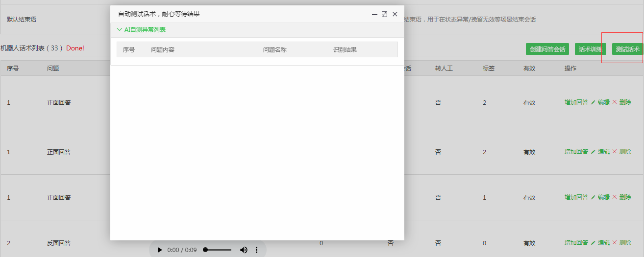Minimize the 自动测试话术 dialog
The width and height of the screenshot is (644, 257).
(x=374, y=14)
